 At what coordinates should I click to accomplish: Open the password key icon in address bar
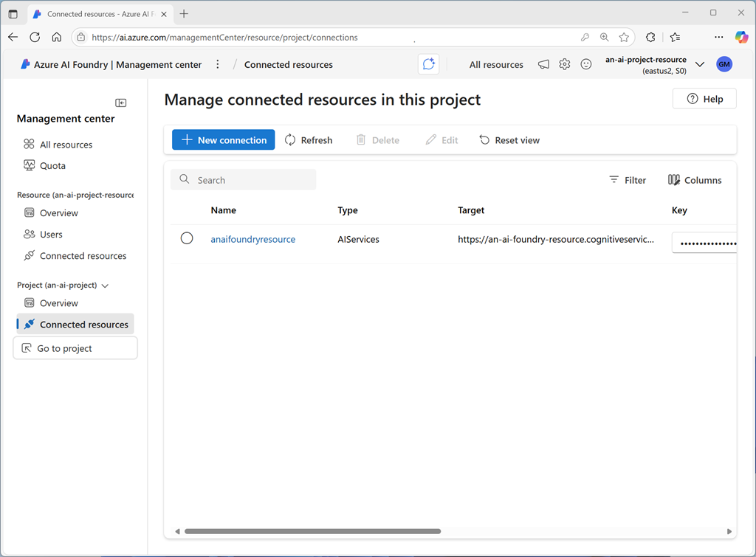click(585, 37)
